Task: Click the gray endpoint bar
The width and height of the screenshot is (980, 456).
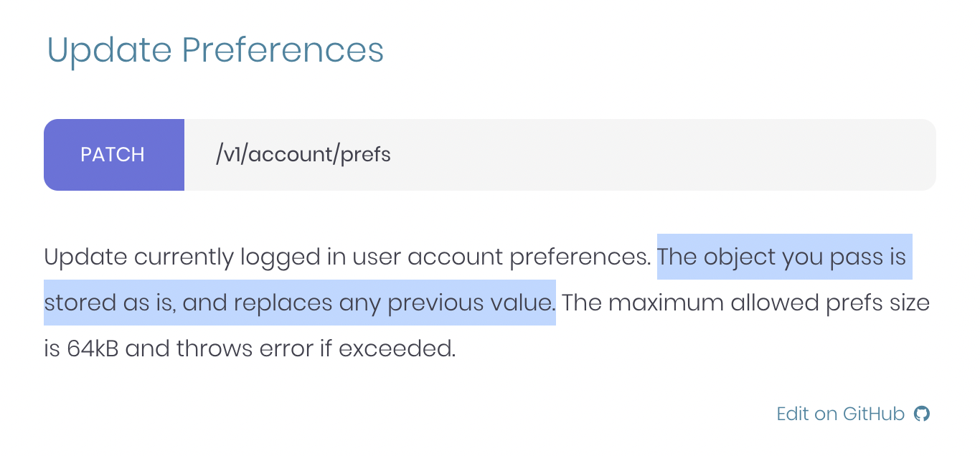Action: [x=560, y=154]
